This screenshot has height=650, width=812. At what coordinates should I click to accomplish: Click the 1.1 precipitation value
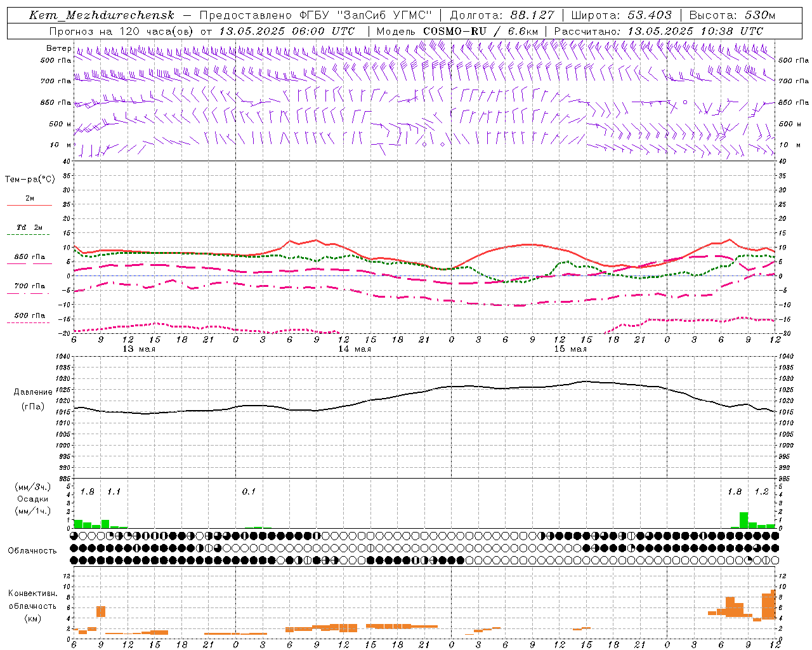coord(114,492)
